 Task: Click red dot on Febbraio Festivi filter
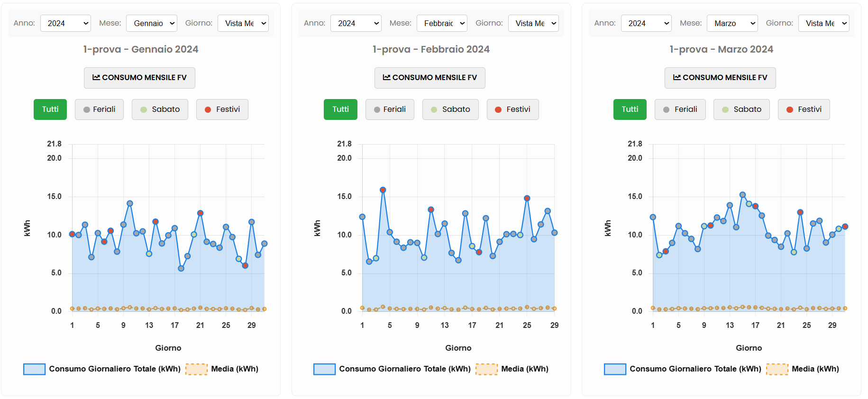[x=498, y=109]
